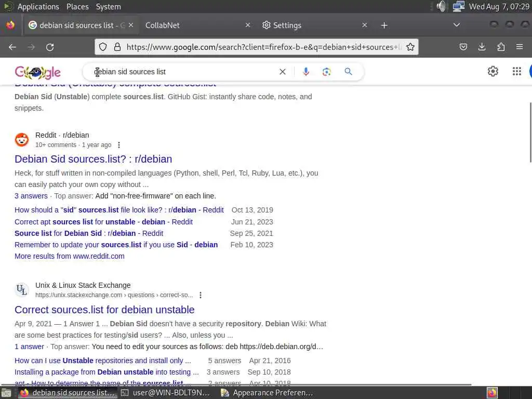Click the show desktop icon in taskbar
Viewport: 532px width, 399px height.
click(x=6, y=393)
